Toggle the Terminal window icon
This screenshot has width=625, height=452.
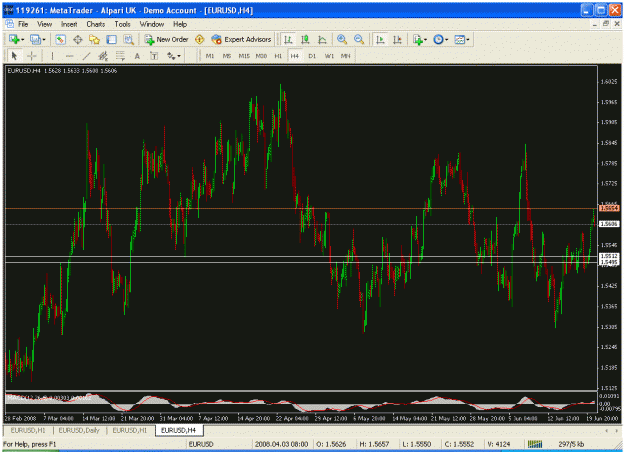(112, 39)
